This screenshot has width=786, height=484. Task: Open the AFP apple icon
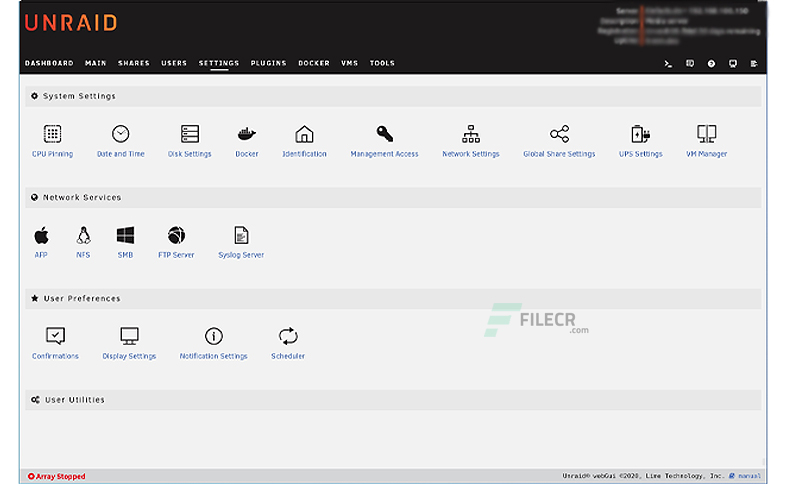[x=41, y=235]
